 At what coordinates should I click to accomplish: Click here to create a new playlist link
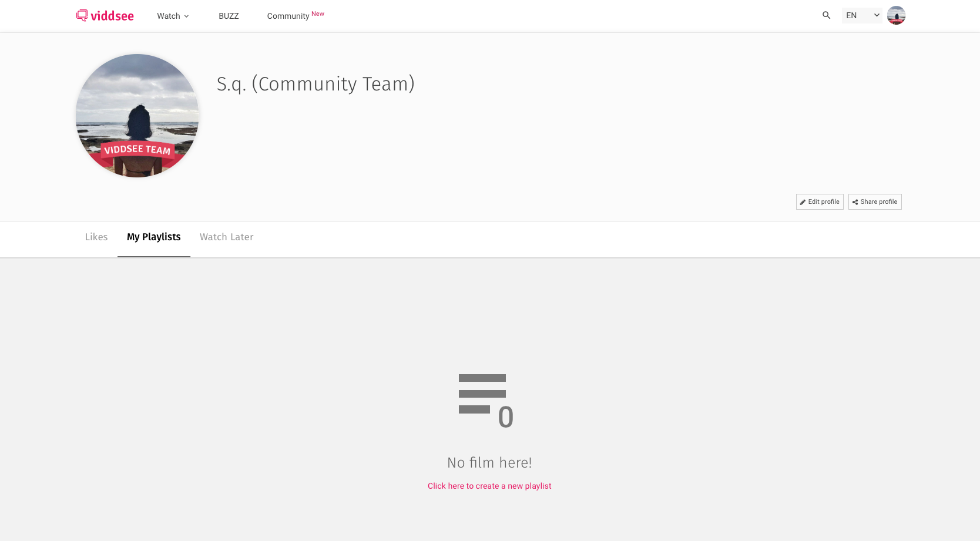489,486
